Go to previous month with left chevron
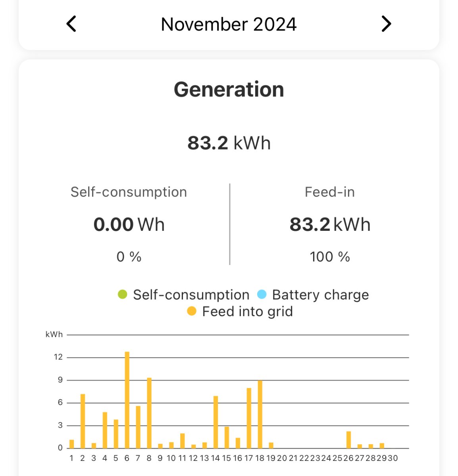 71,24
